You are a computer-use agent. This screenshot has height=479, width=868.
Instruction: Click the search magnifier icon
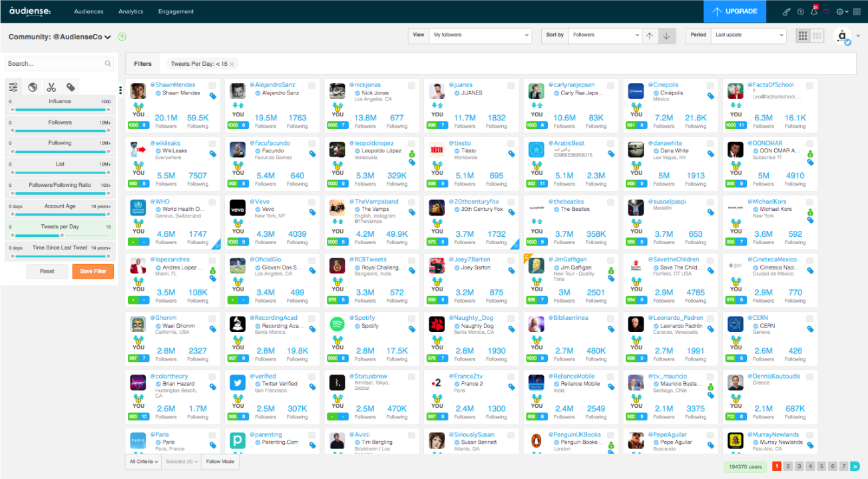click(108, 64)
